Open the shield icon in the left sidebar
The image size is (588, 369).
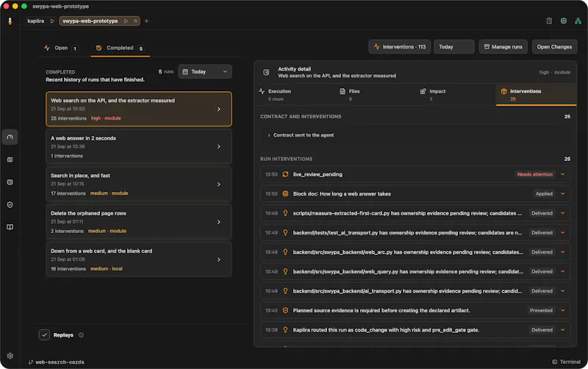coord(10,205)
